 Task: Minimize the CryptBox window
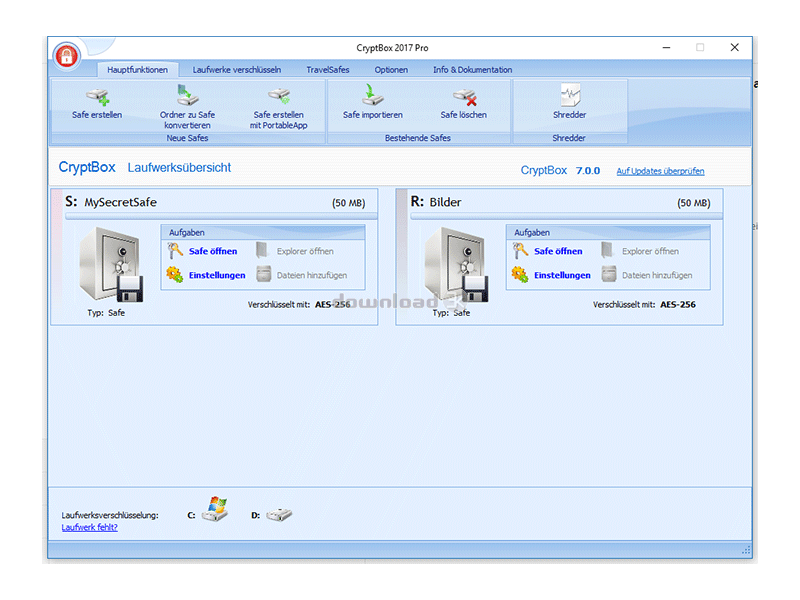(x=666, y=47)
